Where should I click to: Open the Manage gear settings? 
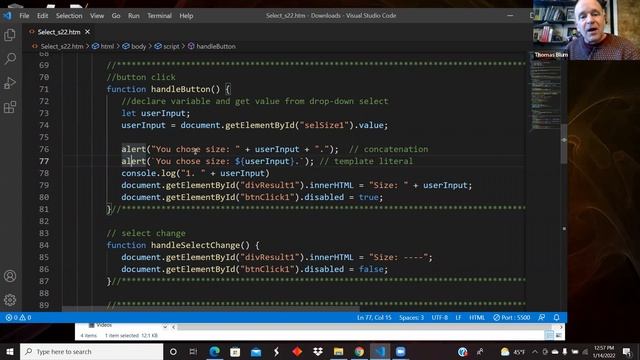10,300
